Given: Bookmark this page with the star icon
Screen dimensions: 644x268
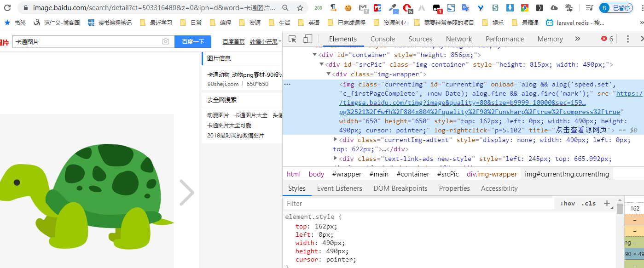Looking at the screenshot, I should coord(300,8).
